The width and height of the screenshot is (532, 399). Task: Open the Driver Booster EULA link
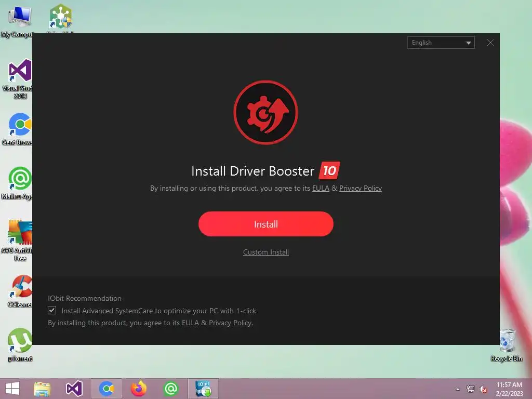pyautogui.click(x=321, y=188)
